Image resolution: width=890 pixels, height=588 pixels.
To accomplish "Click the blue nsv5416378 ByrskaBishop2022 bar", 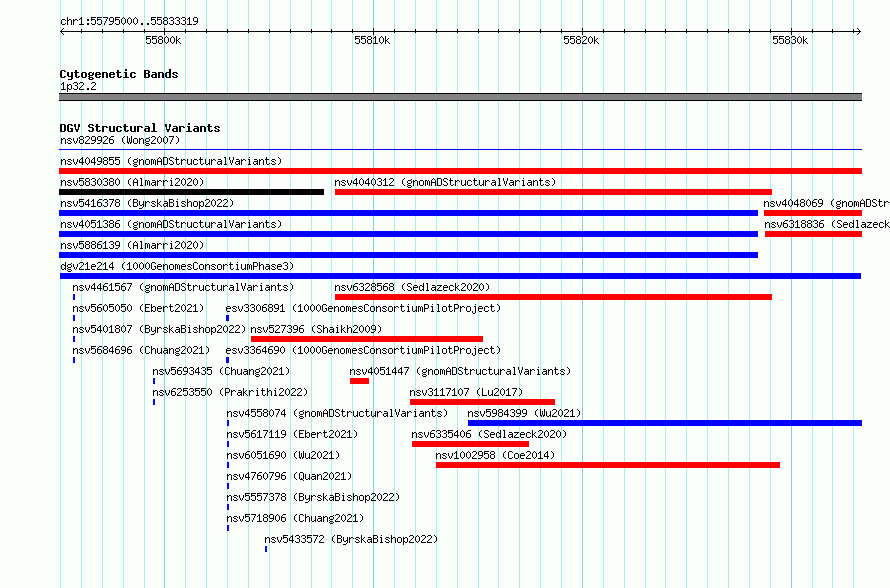I will point(409,213).
